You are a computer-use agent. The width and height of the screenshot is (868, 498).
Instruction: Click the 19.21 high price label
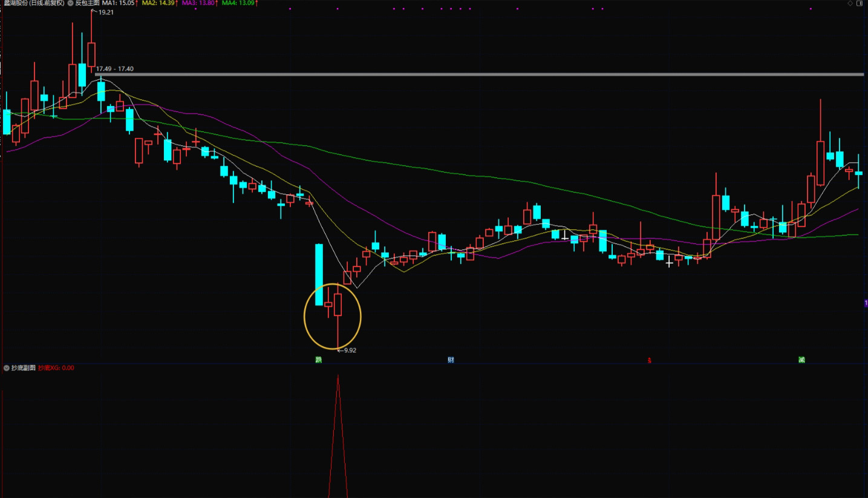pos(105,12)
